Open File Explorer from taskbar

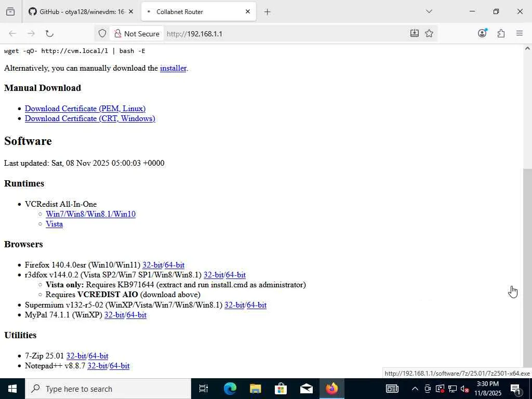255,389
